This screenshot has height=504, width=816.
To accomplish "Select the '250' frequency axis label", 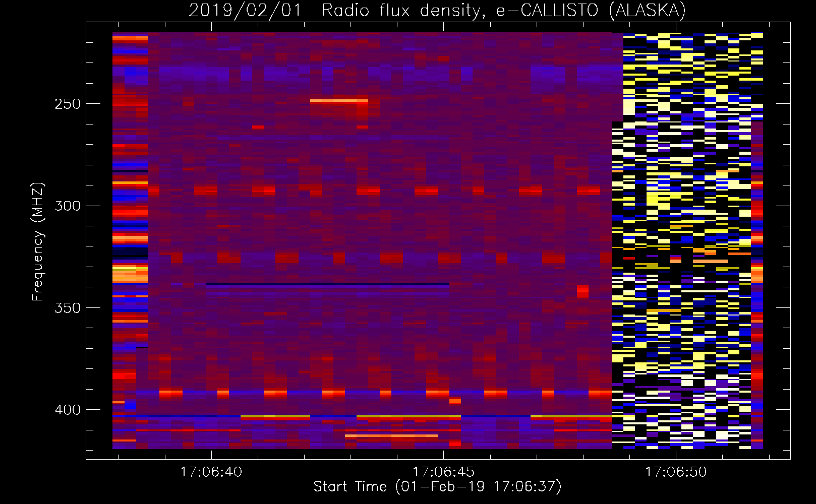I will (67, 104).
